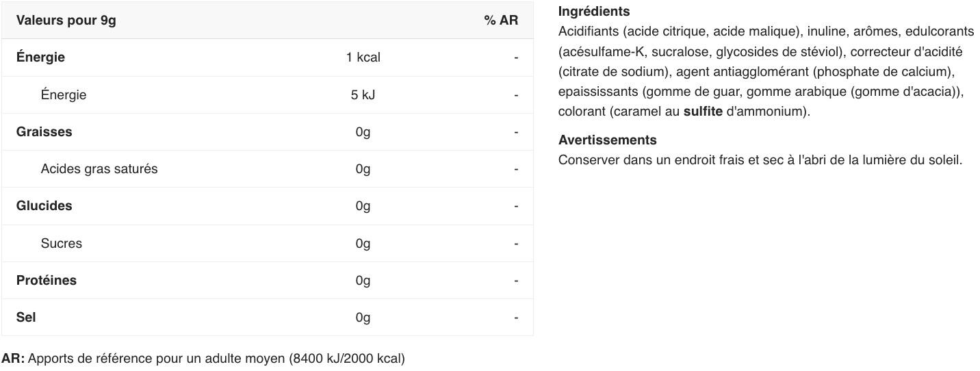Screen dimensions: 980x371
Task: Click the 0g value in Protéines row
Action: [x=363, y=281]
